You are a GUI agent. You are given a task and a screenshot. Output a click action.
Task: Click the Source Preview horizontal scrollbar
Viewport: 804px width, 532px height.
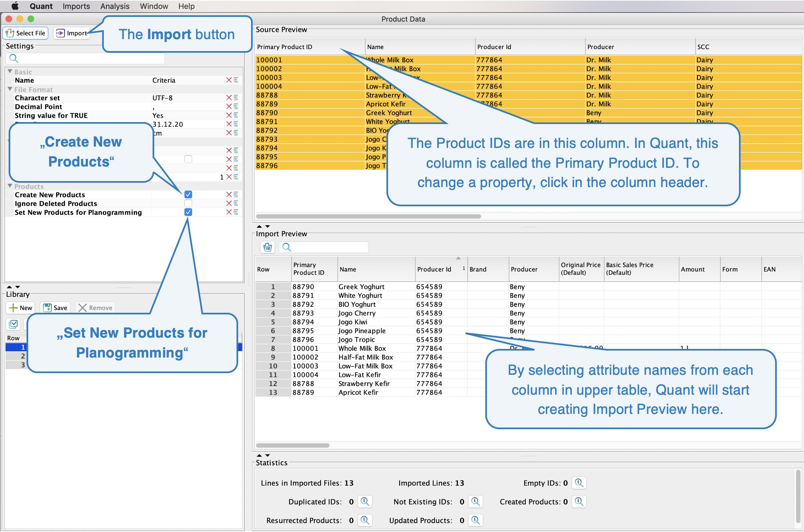tap(368, 217)
